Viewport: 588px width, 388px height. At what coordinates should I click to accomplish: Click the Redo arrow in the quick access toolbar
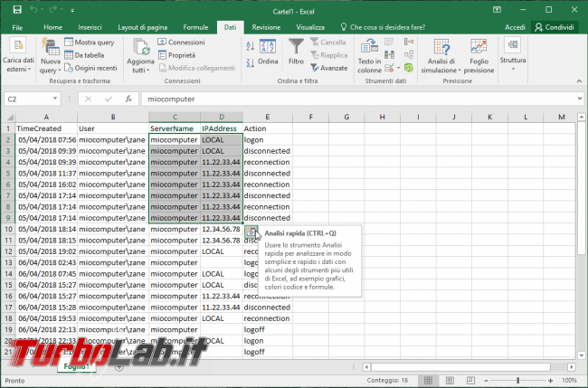52,10
